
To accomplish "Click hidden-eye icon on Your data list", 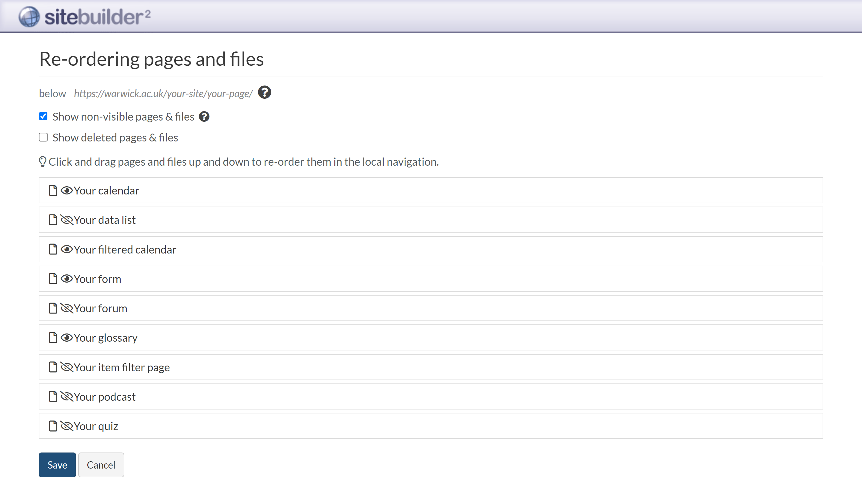I will (67, 220).
